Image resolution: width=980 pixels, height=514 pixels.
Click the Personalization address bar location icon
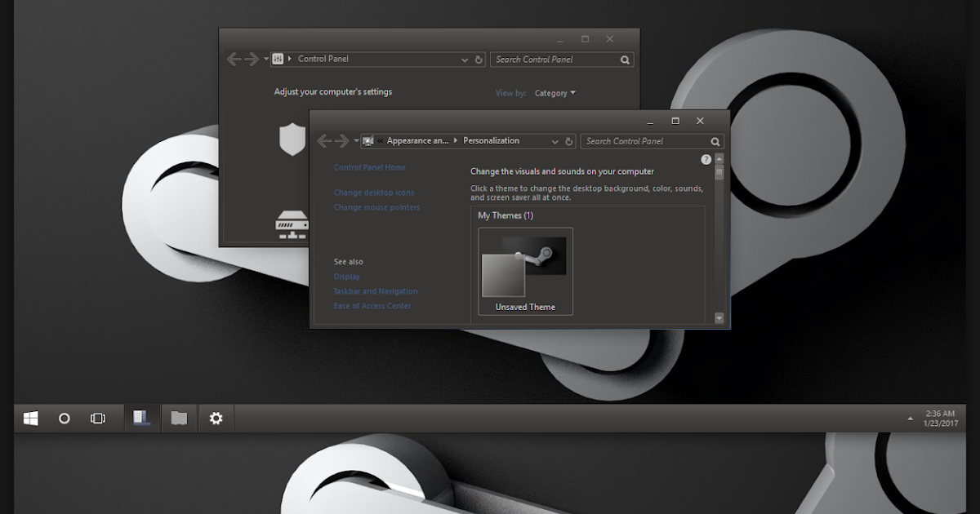[x=368, y=141]
